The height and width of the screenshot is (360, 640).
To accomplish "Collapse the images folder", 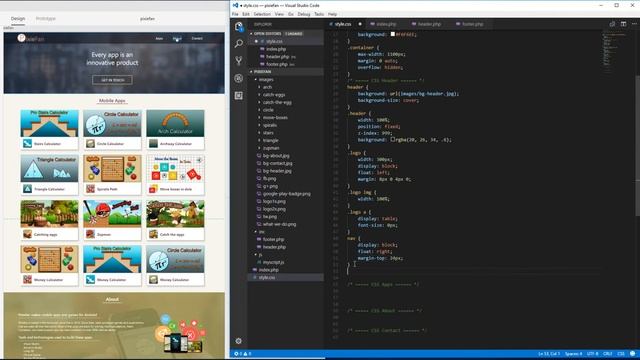I will (x=256, y=80).
